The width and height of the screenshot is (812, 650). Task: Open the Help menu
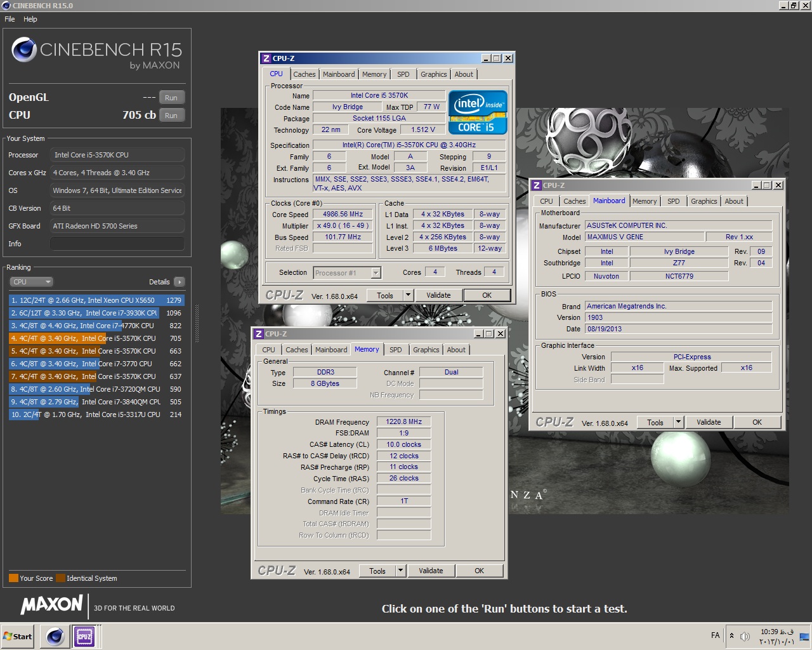[x=30, y=19]
